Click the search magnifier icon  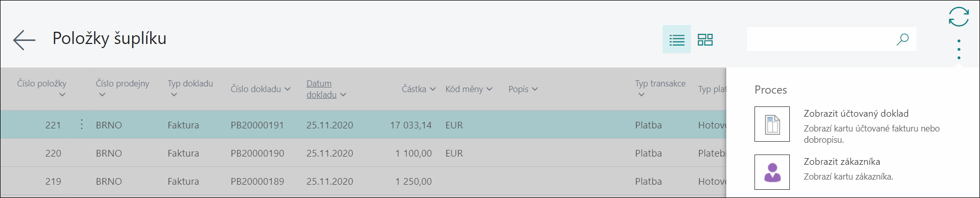(x=903, y=39)
